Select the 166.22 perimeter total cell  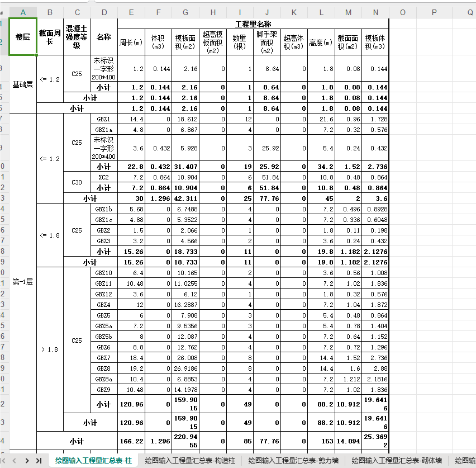(x=131, y=441)
